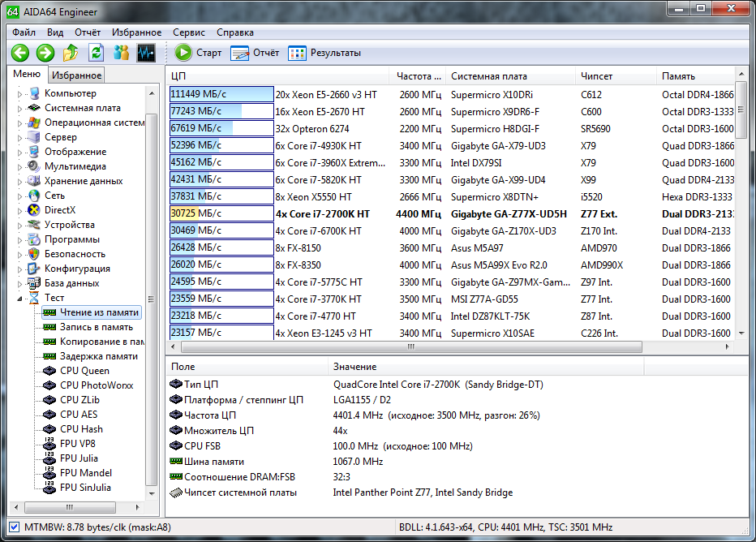The width and height of the screenshot is (756, 542).
Task: Select the highlighted 30725 МБ/с result
Action: [x=221, y=213]
